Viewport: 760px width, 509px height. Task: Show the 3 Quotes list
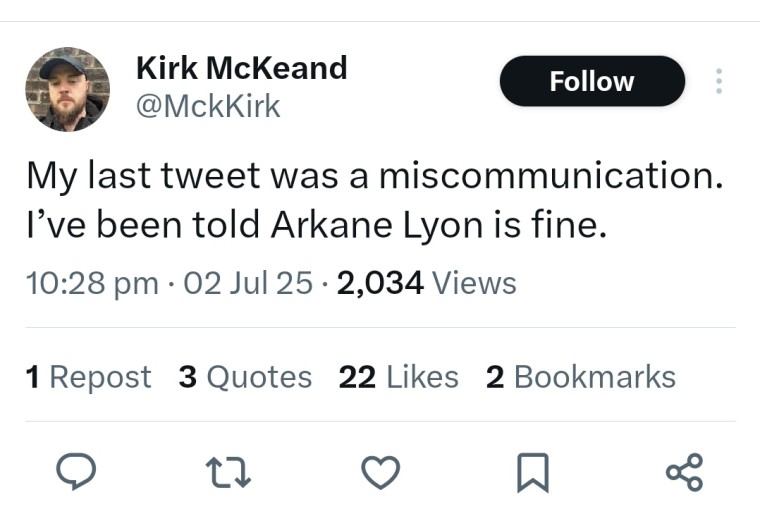[x=245, y=377]
